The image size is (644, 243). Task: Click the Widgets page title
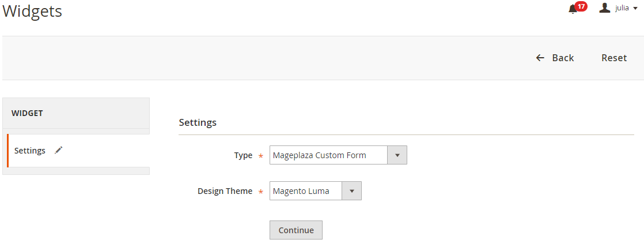(x=32, y=11)
